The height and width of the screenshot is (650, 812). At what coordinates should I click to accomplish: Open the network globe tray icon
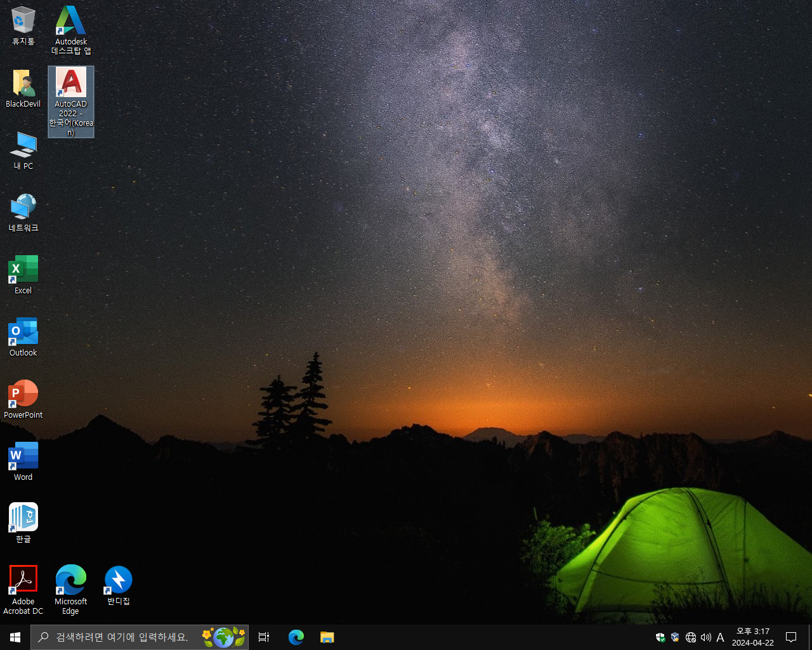[691, 637]
